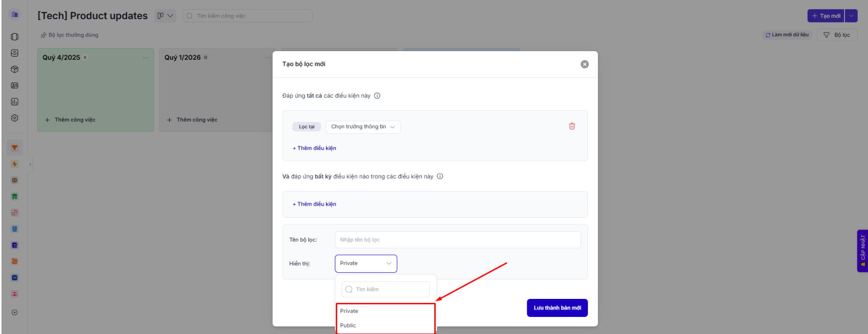Focus the 'Nhập tên bộ lọc' name field
The image size is (868, 334).
[457, 240]
